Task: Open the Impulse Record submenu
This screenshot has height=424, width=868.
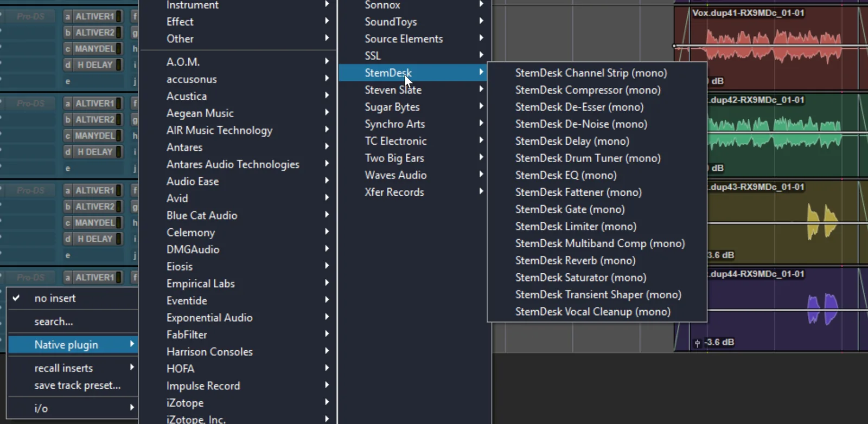Action: coord(238,386)
